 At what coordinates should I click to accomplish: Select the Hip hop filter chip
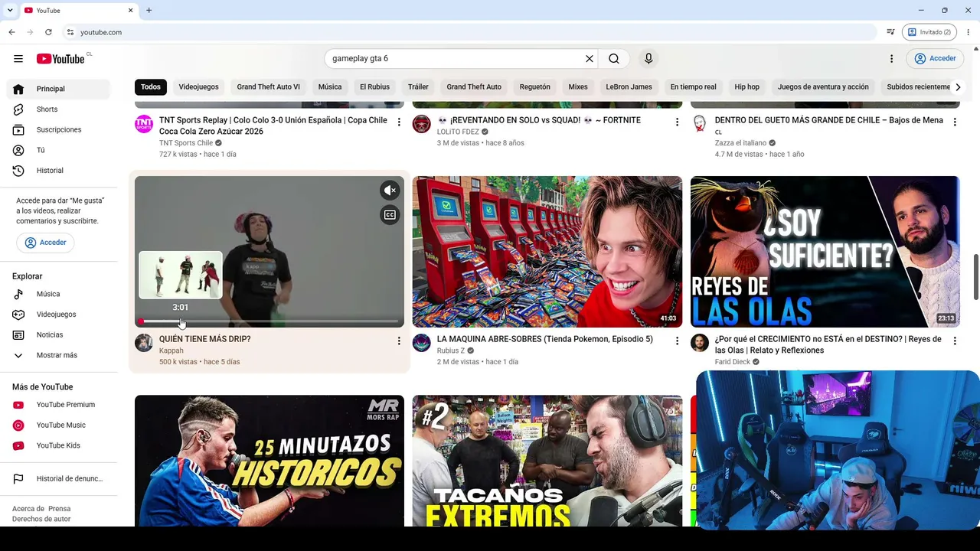pyautogui.click(x=746, y=87)
